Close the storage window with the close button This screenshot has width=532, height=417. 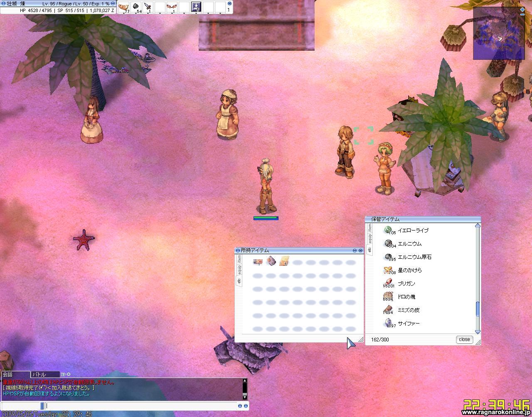click(x=464, y=339)
